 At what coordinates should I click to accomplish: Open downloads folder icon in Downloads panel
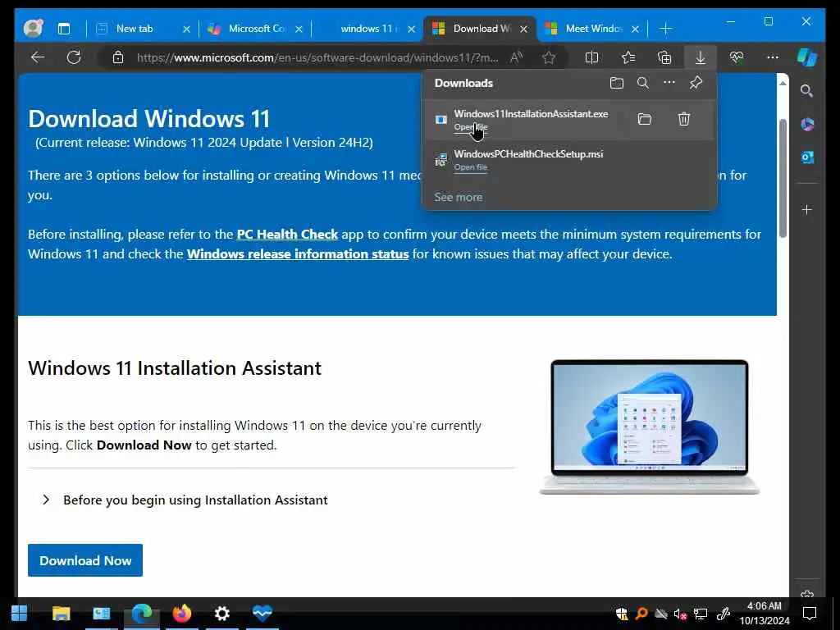point(617,83)
